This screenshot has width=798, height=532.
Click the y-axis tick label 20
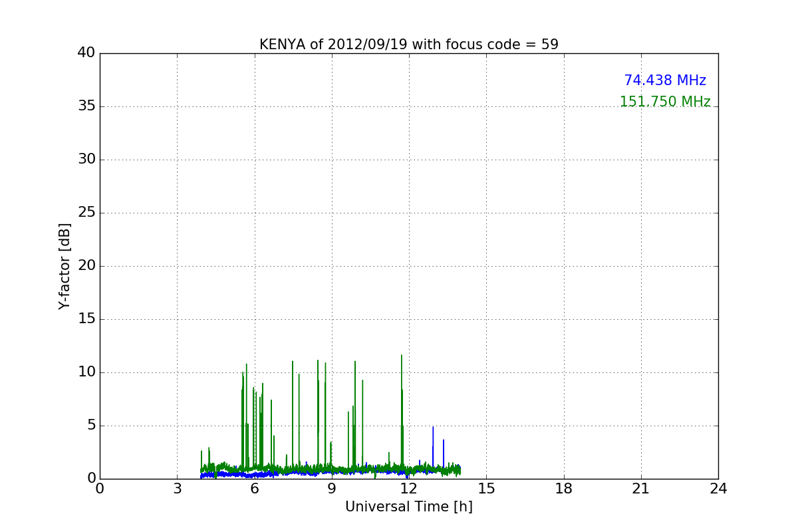point(86,265)
